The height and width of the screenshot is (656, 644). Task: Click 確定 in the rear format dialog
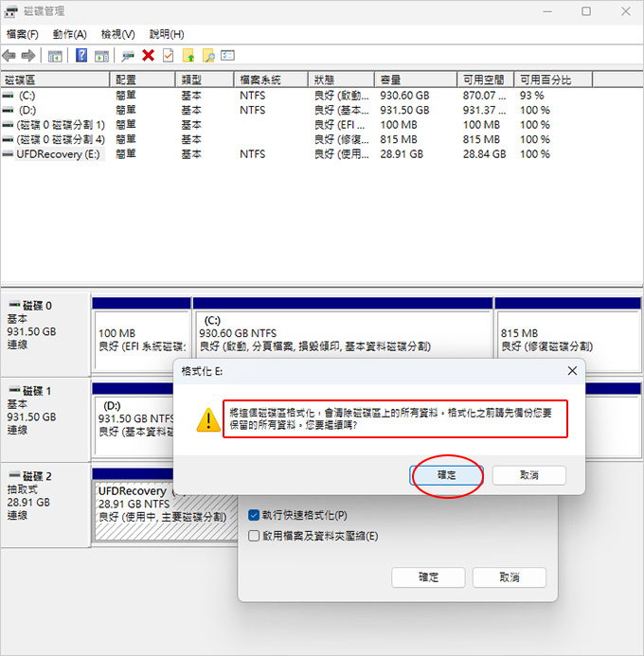tap(428, 577)
